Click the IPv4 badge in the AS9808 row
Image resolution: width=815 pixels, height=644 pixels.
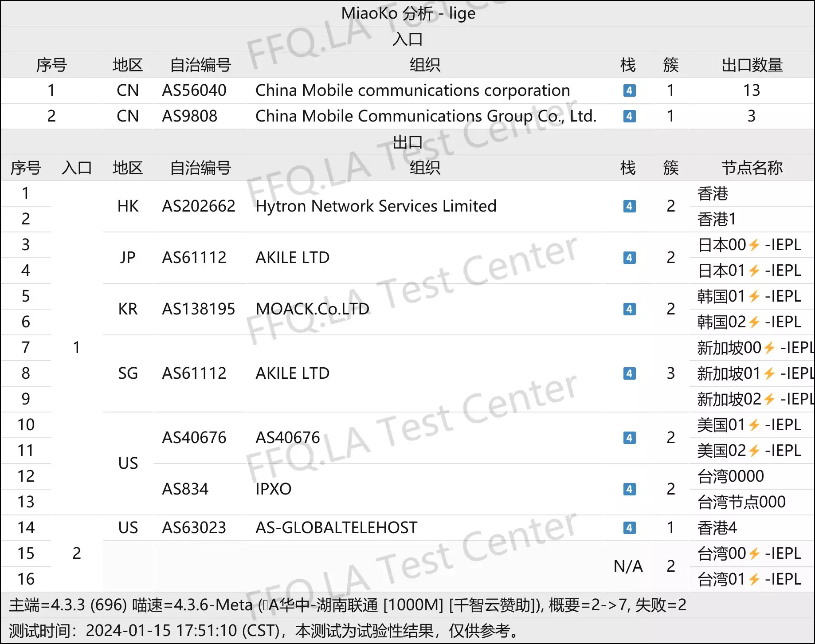click(629, 116)
